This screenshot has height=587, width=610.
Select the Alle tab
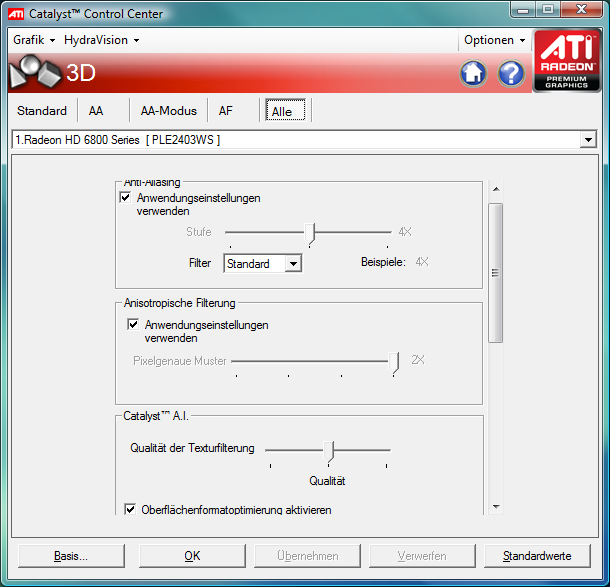click(x=286, y=111)
